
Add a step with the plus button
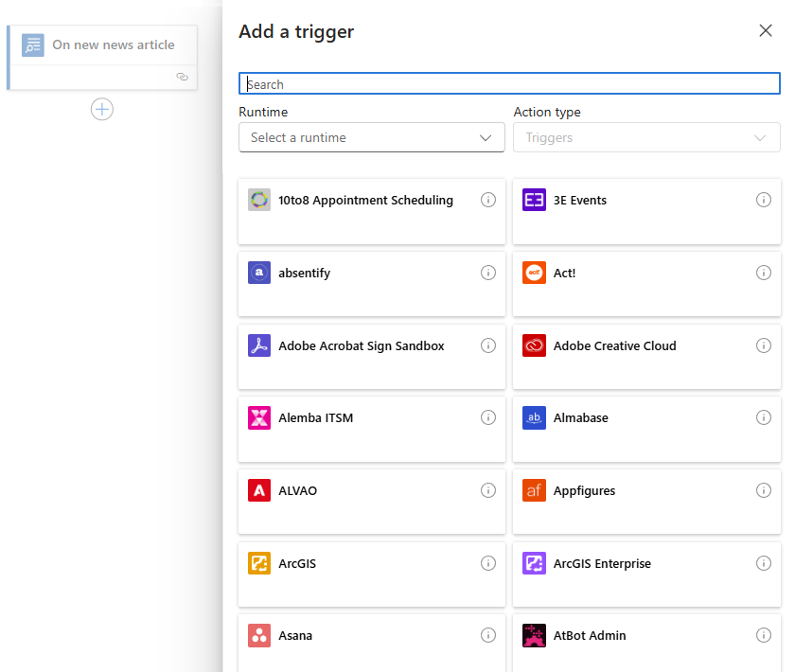coord(102,109)
